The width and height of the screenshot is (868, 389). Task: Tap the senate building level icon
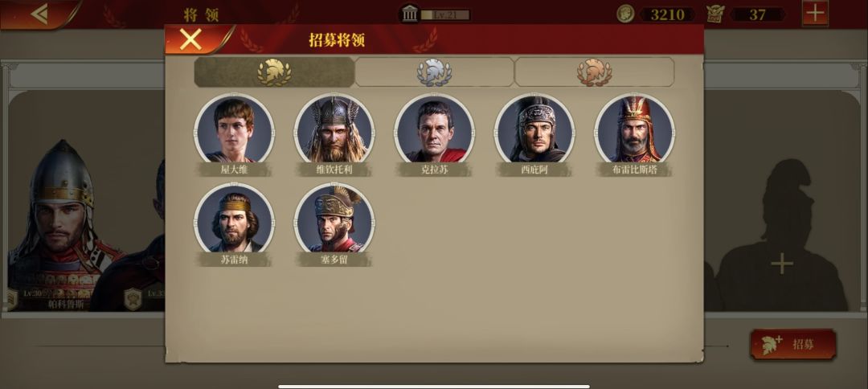pos(409,14)
